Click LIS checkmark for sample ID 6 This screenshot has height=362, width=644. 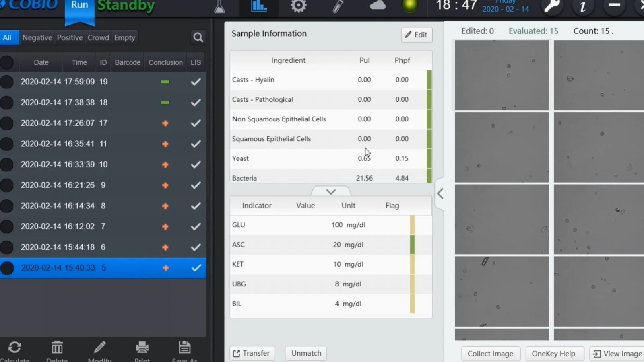coord(196,247)
